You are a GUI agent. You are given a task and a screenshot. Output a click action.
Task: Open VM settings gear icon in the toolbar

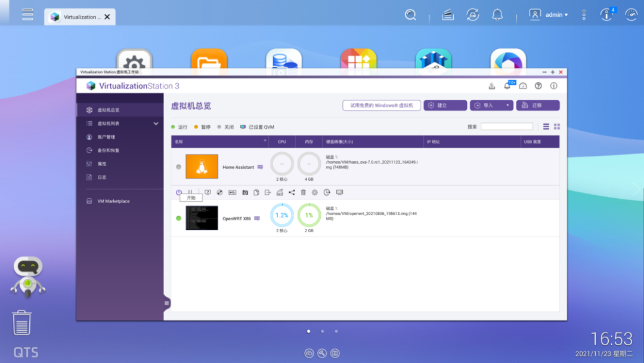[x=315, y=192]
